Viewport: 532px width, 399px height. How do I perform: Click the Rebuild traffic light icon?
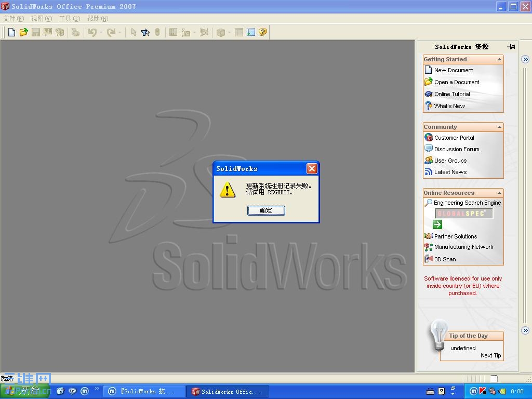157,32
